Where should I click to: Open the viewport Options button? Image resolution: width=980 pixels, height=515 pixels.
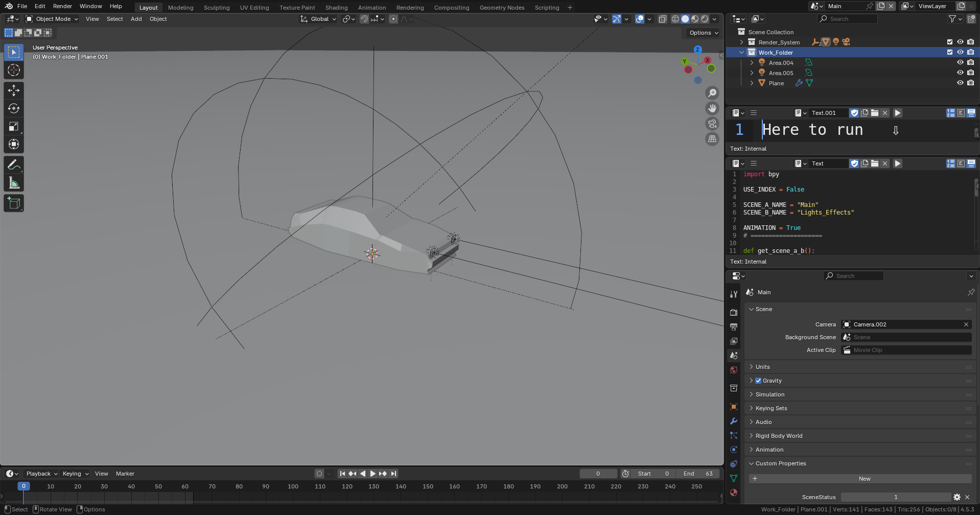(702, 32)
